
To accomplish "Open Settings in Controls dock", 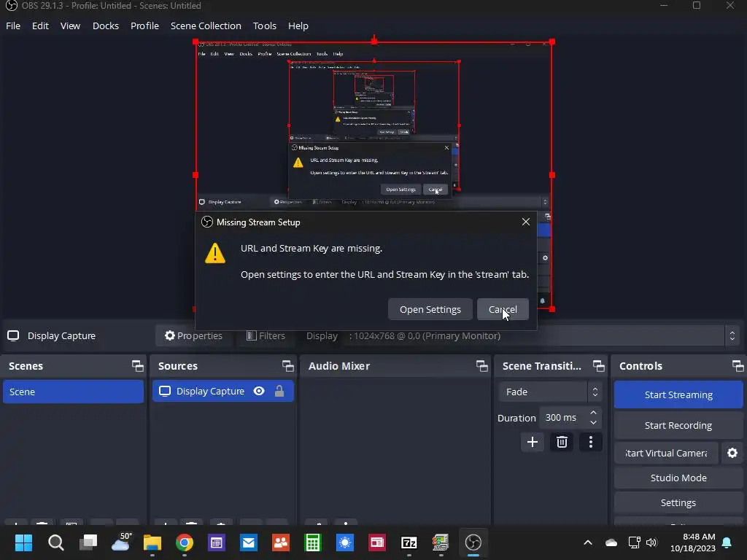I will [678, 503].
